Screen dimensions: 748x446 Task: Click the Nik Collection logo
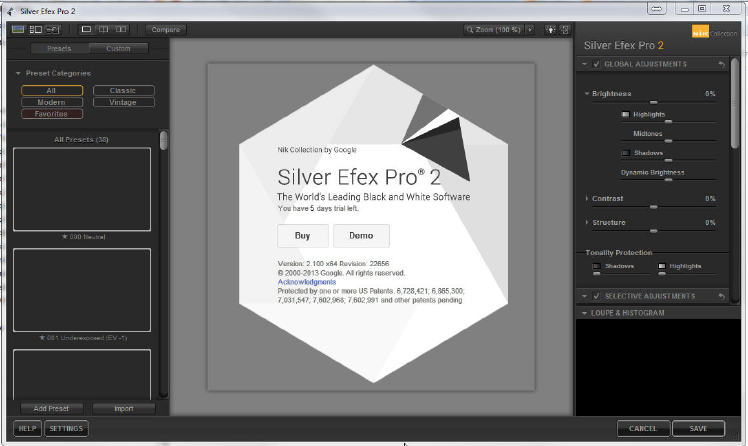714,32
